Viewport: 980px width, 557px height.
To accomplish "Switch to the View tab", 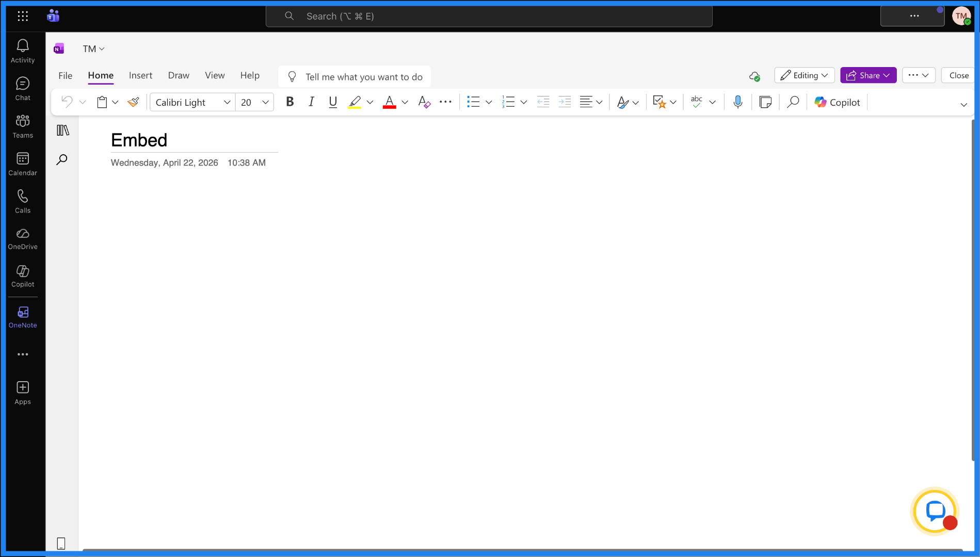I will (x=215, y=75).
